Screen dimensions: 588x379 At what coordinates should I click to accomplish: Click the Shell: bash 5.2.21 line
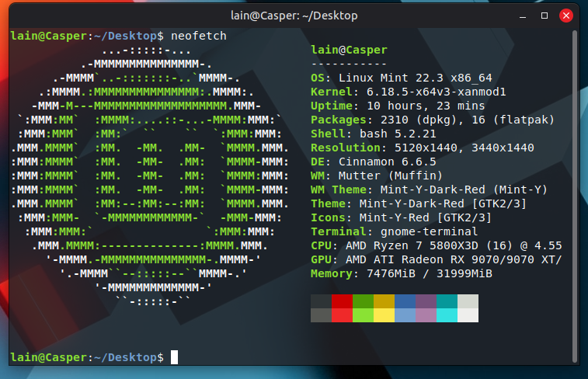pos(373,134)
